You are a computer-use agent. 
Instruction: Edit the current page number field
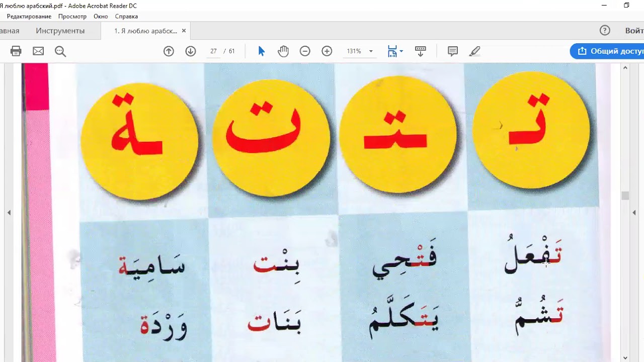(x=213, y=51)
